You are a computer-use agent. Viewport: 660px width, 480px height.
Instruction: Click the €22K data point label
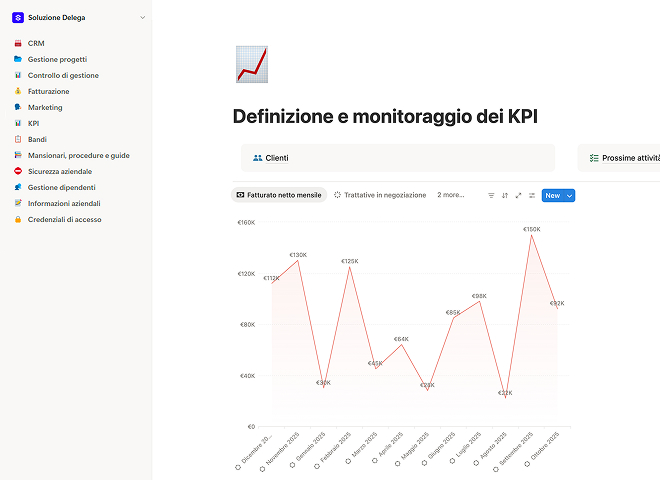(x=505, y=393)
